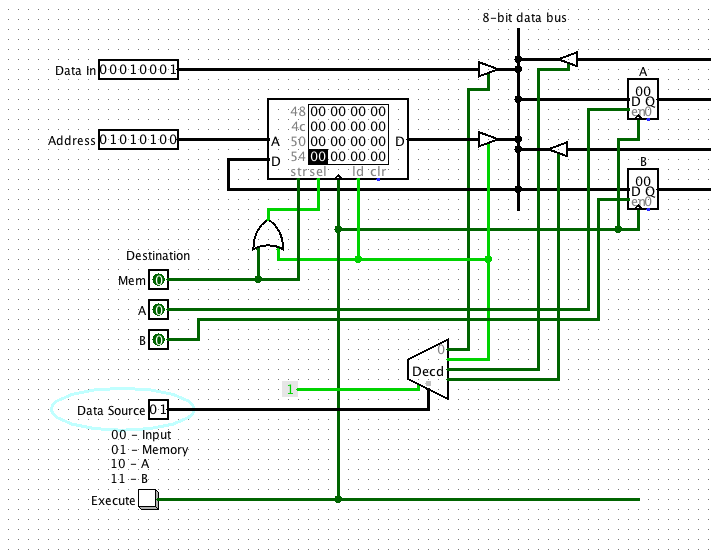The image size is (711, 556).
Task: Click the Data In 8-bit input pin
Action: [138, 70]
